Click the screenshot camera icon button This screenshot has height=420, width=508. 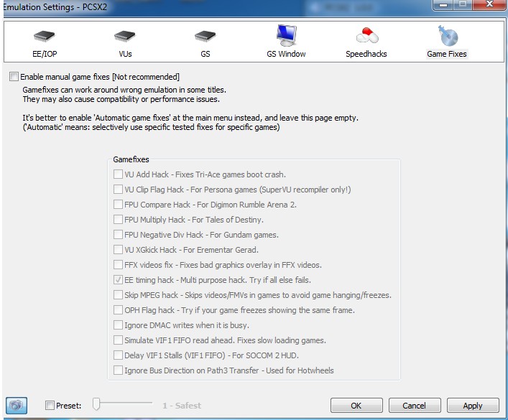click(x=17, y=406)
